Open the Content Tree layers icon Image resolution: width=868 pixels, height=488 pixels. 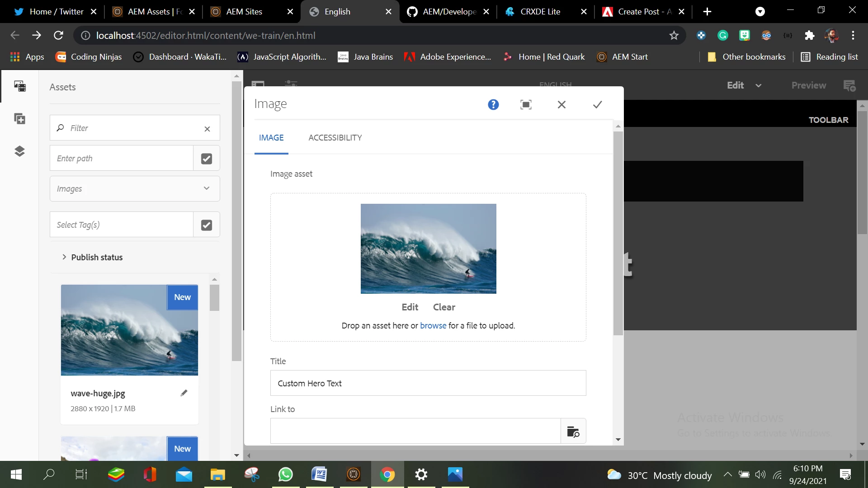tap(20, 151)
